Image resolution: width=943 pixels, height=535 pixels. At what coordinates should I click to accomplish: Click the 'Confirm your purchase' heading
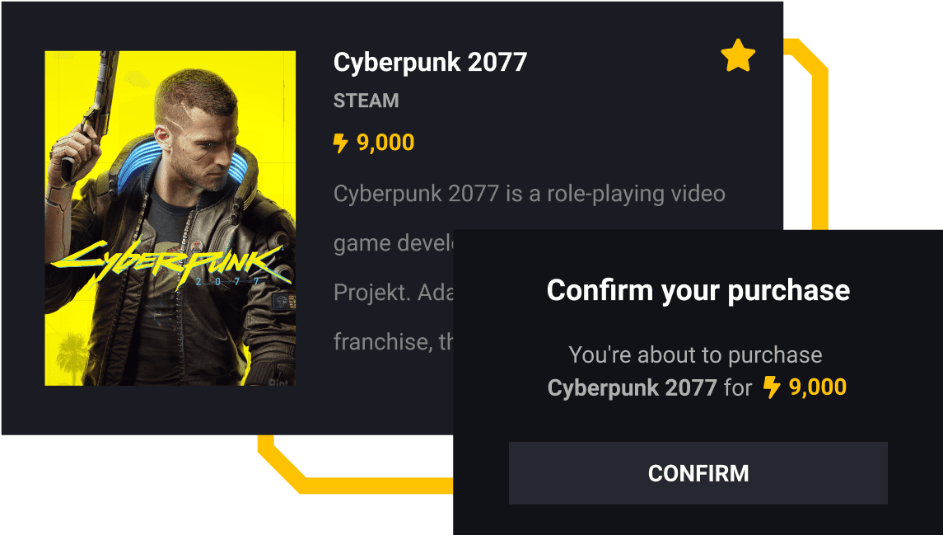coord(698,291)
